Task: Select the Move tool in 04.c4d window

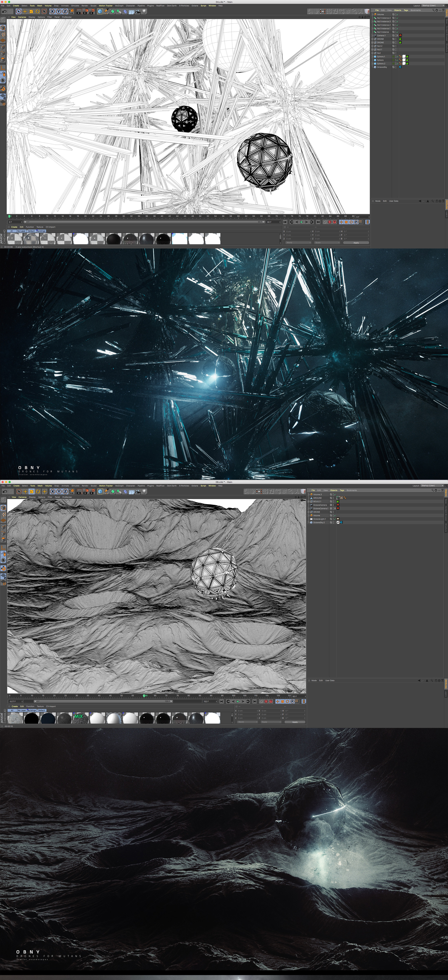Action: (25, 11)
